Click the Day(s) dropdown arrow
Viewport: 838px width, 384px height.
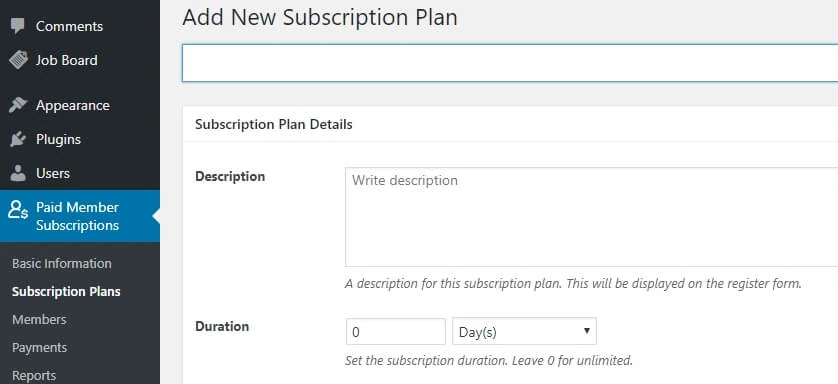(586, 331)
